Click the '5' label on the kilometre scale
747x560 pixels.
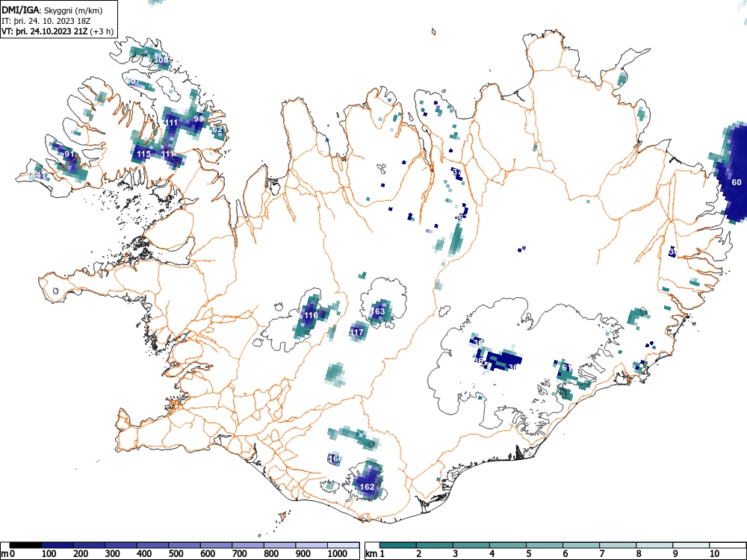point(529,554)
